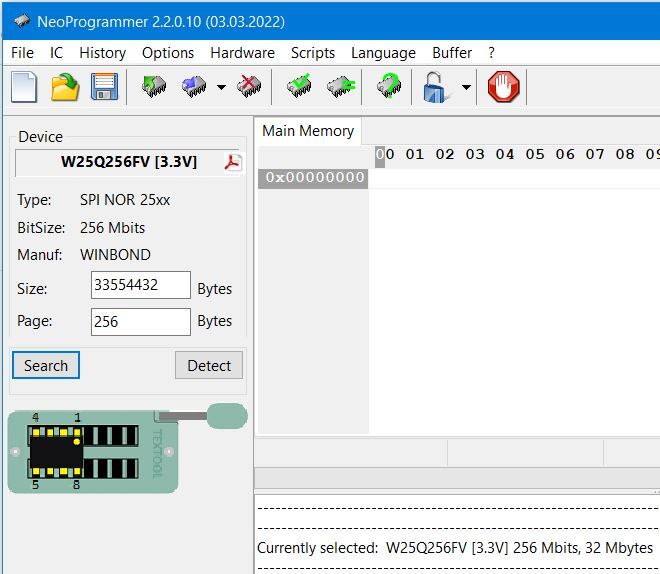Read the chip with the green-arrow IC icon
Image resolution: width=660 pixels, height=574 pixels.
pos(154,86)
